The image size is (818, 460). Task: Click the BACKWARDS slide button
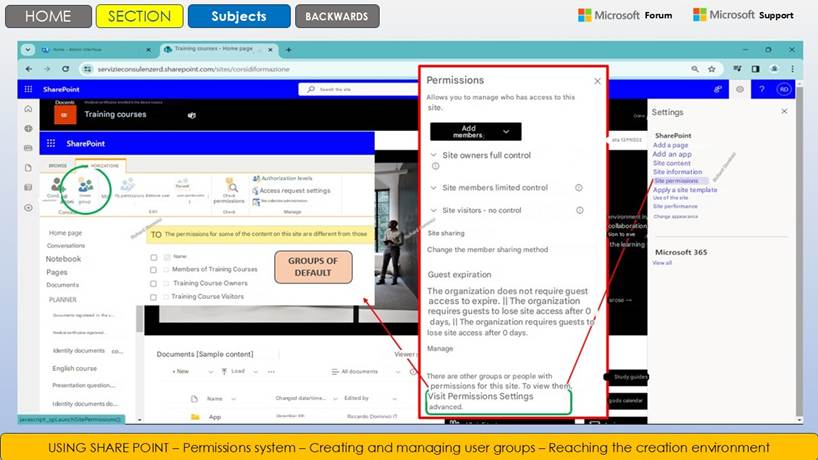[x=337, y=16]
